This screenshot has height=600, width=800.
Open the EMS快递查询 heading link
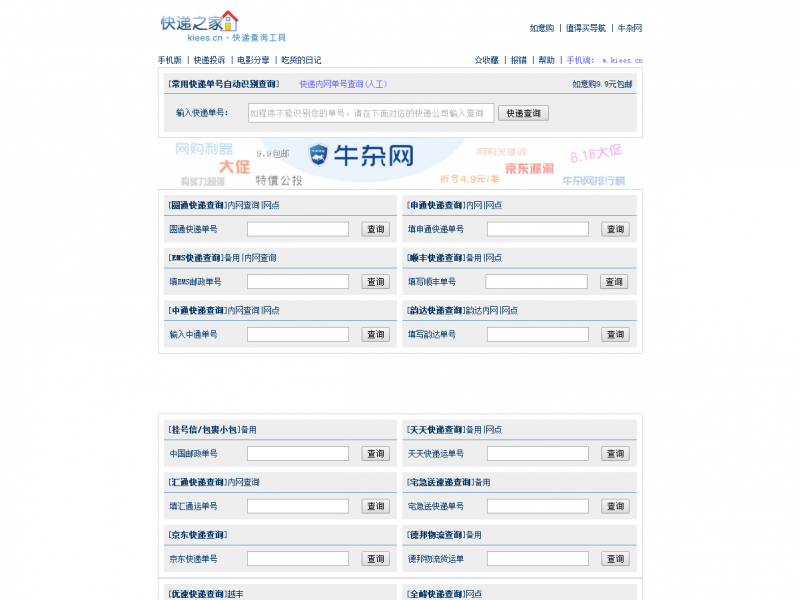tap(195, 258)
